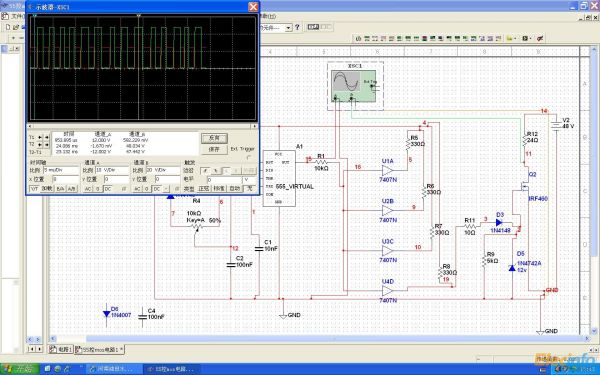The height and width of the screenshot is (375, 600).
Task: Switch to the 电路1 tab
Action: pyautogui.click(x=60, y=349)
